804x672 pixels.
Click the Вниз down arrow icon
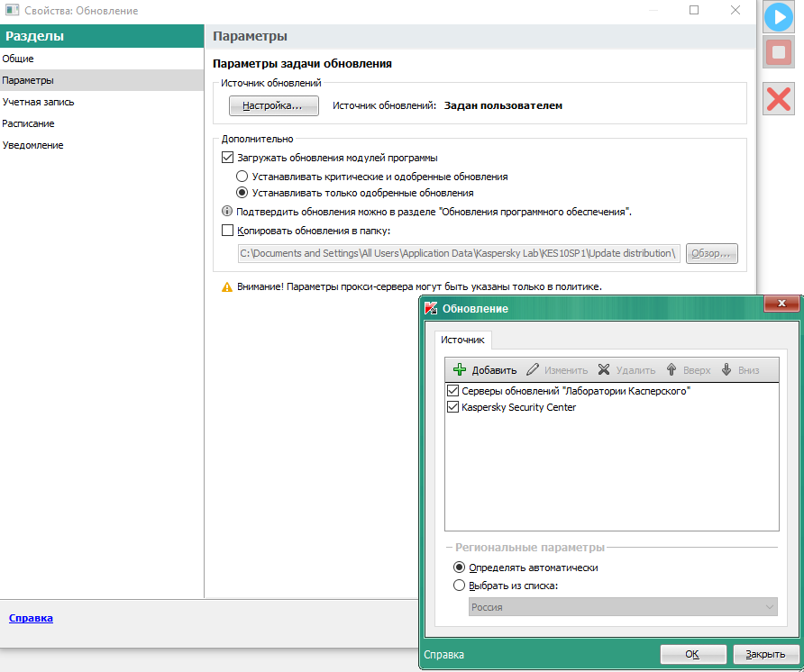[x=726, y=370]
